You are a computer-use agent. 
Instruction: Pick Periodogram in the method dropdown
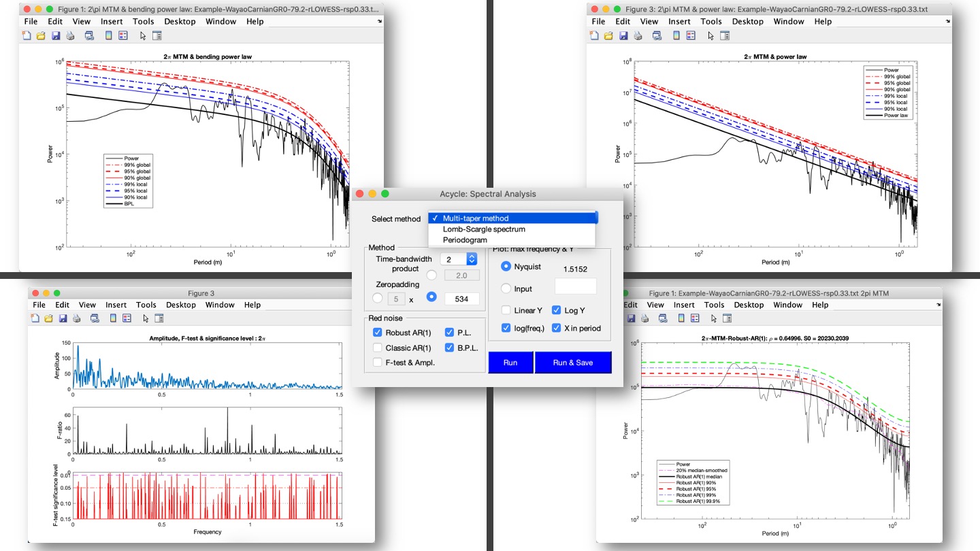coord(466,240)
